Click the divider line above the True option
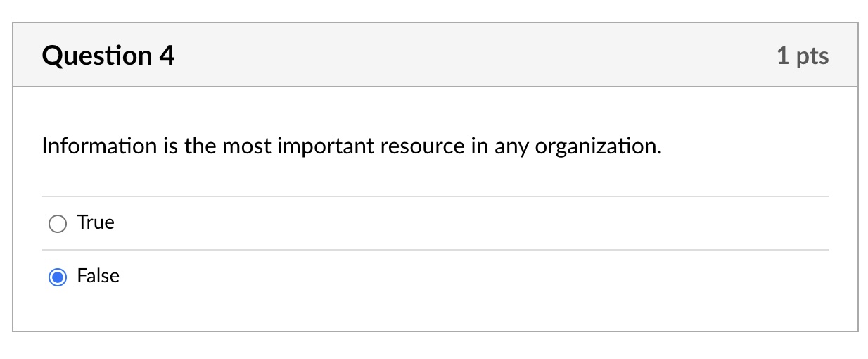Image resolution: width=868 pixels, height=359 pixels. click(435, 196)
